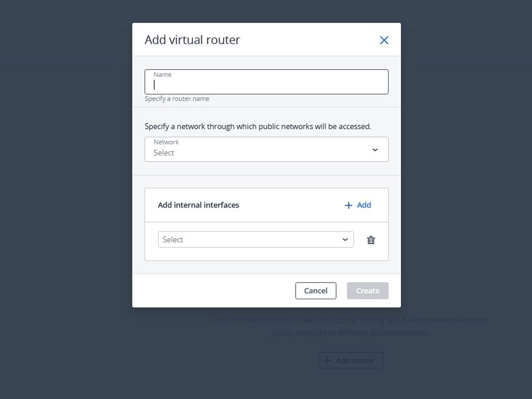Viewport: 532px width, 399px height.
Task: Click the interface dropdown chevron arrow
Action: (x=345, y=240)
